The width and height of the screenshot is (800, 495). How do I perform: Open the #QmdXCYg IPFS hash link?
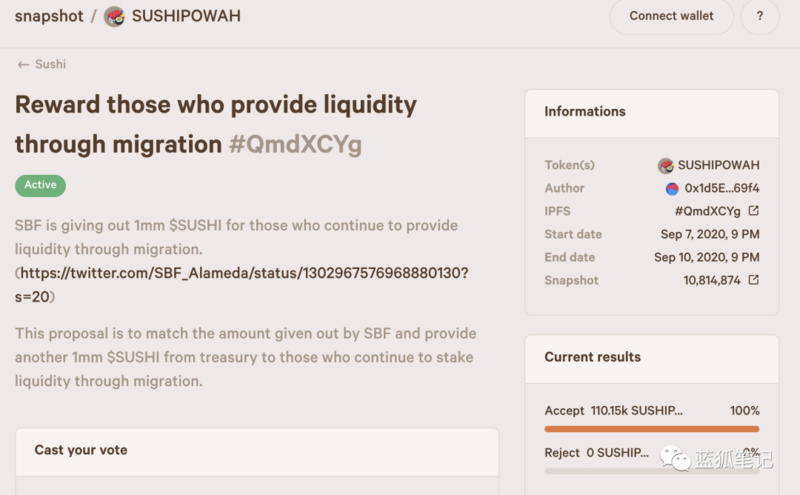[707, 211]
